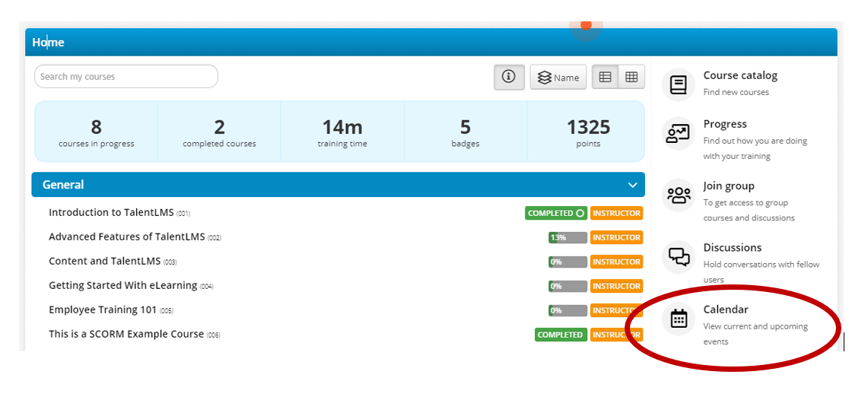
Task: Switch to list view layout
Action: click(605, 77)
